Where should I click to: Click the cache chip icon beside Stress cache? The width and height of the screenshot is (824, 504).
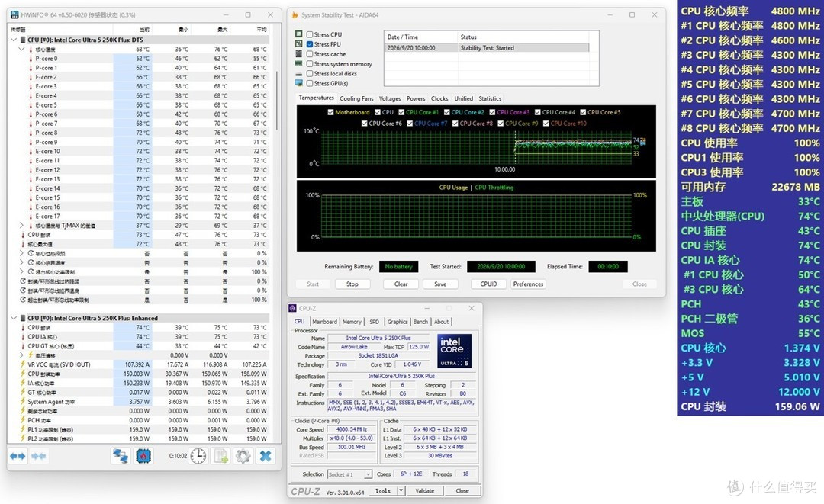[298, 54]
